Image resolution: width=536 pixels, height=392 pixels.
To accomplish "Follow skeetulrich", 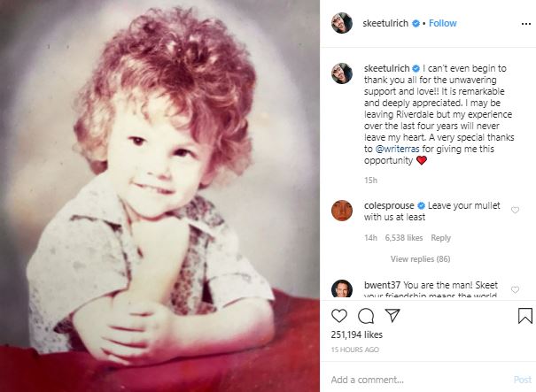I will [x=443, y=24].
